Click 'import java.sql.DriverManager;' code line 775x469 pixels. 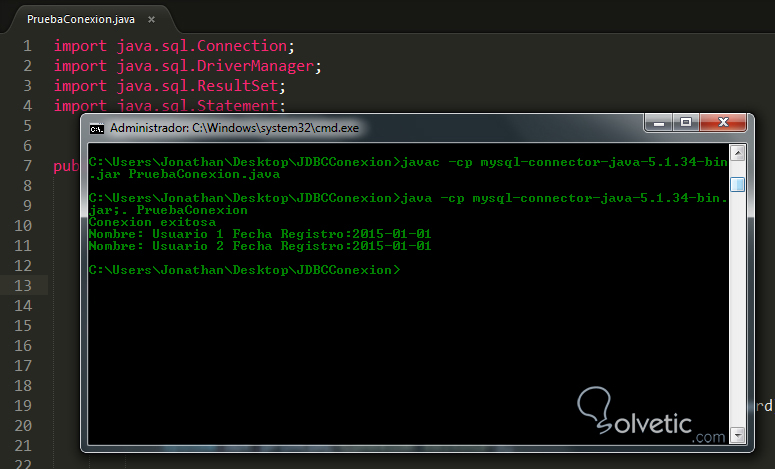click(x=187, y=66)
